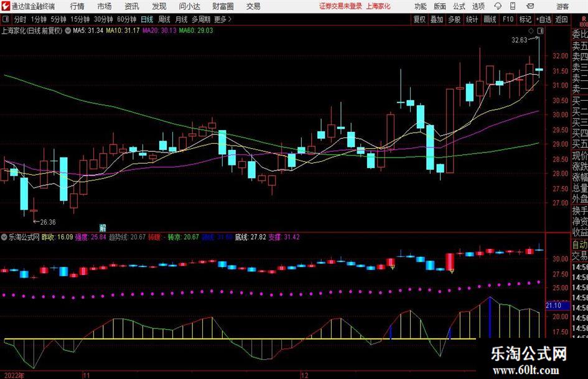Click the MA20: 30.13 label
This screenshot has width=588, height=379.
click(x=159, y=30)
